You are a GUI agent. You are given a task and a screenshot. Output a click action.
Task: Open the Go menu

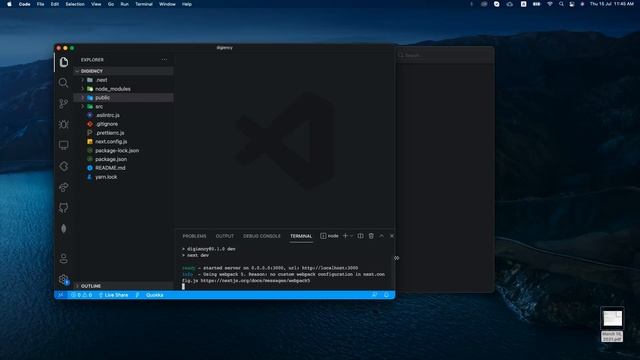coord(111,4)
